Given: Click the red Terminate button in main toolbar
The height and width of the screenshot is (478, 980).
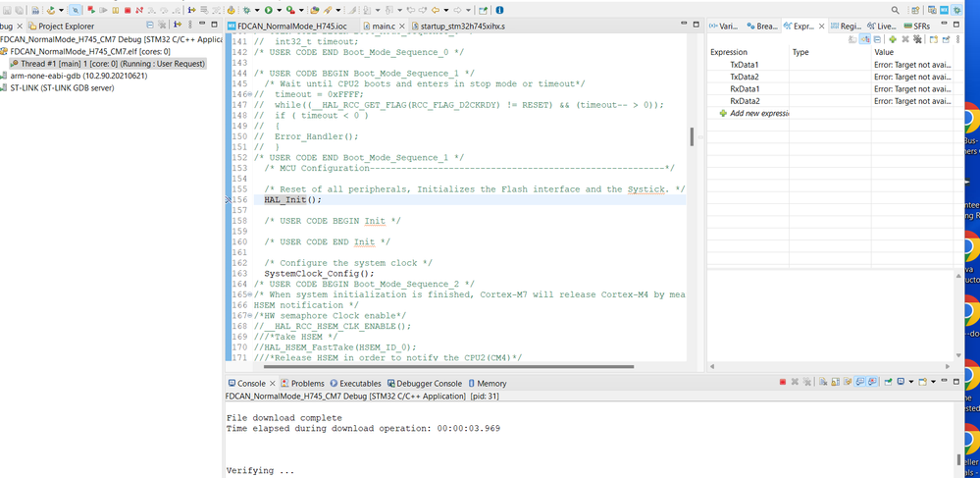Looking at the screenshot, I should (128, 10).
